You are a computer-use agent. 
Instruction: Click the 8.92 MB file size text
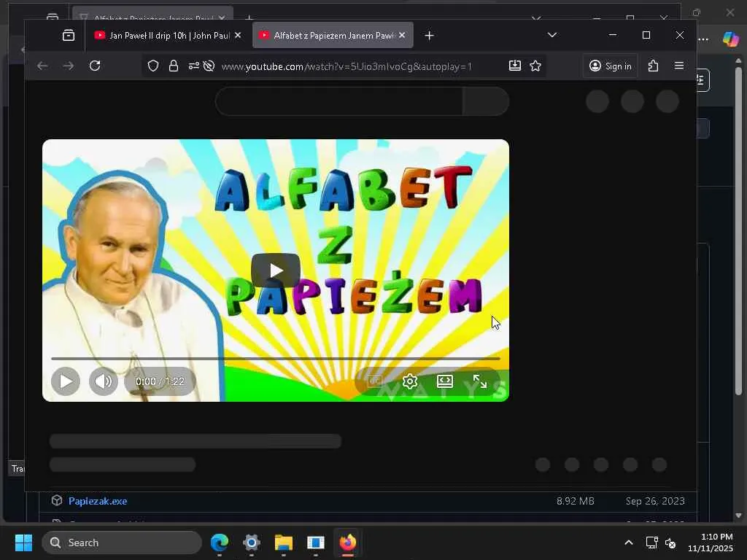click(576, 501)
